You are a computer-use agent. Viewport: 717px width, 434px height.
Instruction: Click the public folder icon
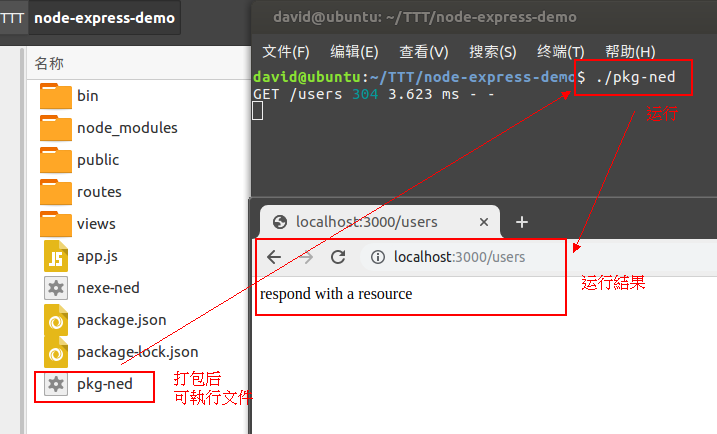pyautogui.click(x=56, y=160)
